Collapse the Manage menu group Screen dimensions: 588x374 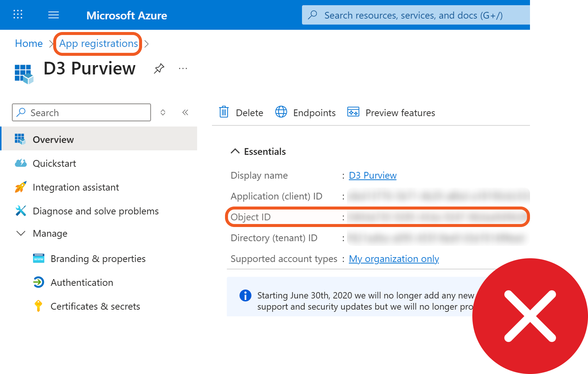pos(21,233)
